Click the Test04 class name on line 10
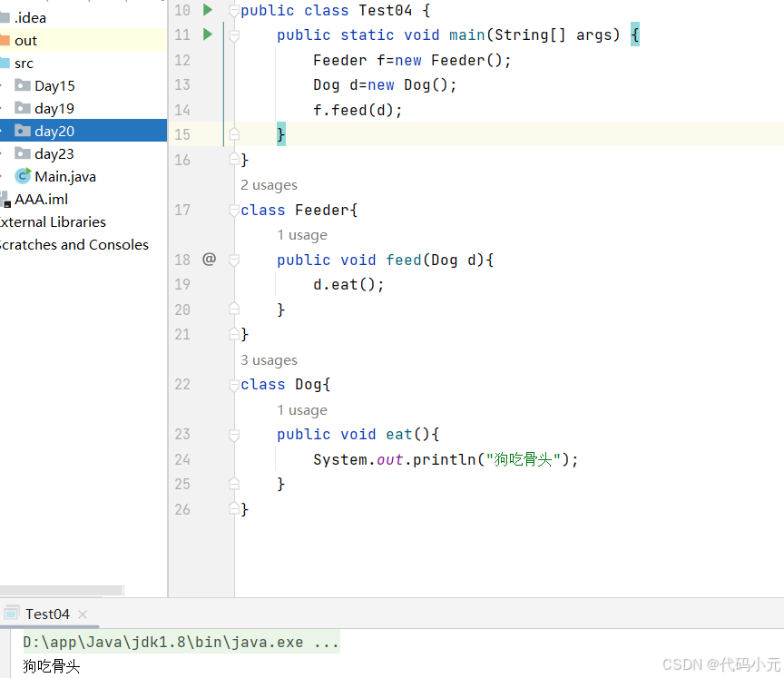Viewport: 784px width, 678px height. coord(385,11)
